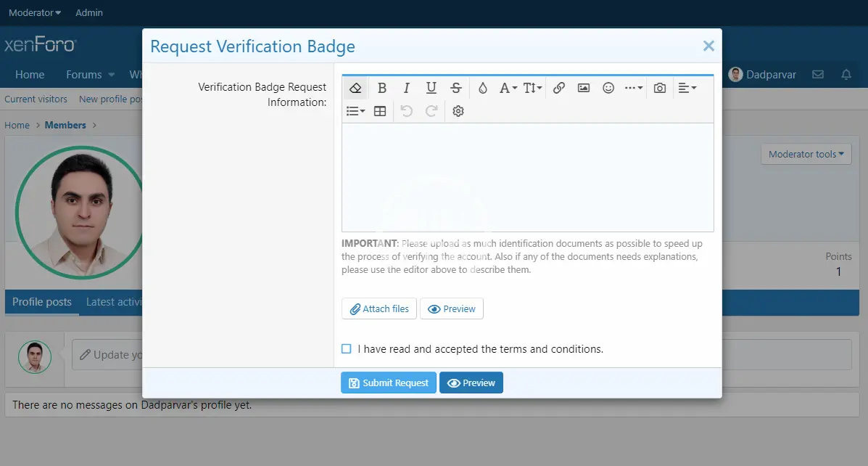Toggle bold formatting in editor

point(382,88)
